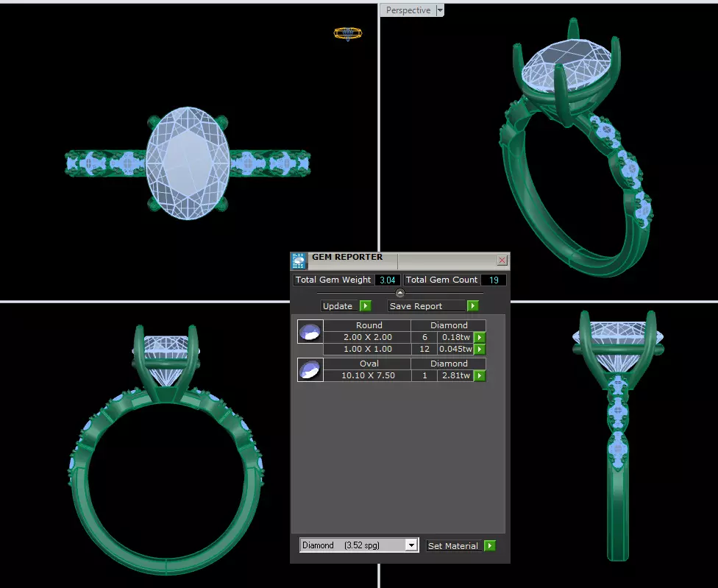Viewport: 718px width, 588px height.
Task: Click the Total Gem Weight label
Action: coord(333,280)
